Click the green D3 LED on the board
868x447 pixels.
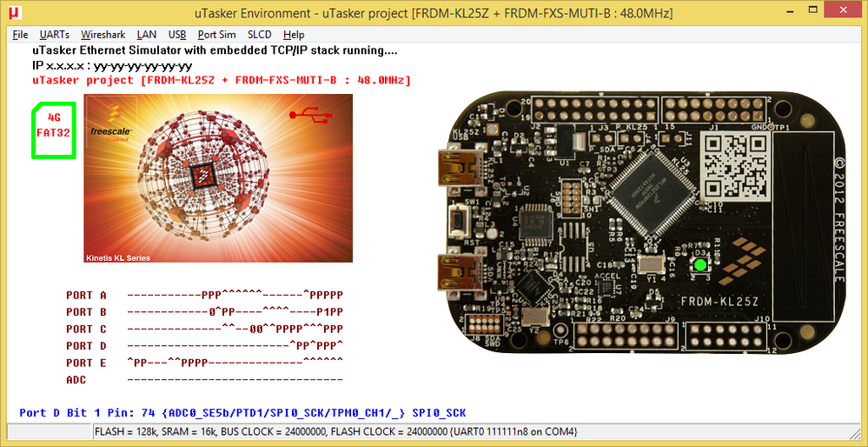tap(699, 265)
